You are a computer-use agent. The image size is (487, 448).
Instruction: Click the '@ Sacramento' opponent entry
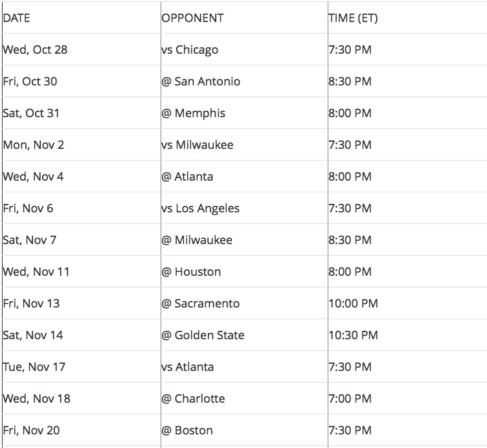pyautogui.click(x=201, y=304)
